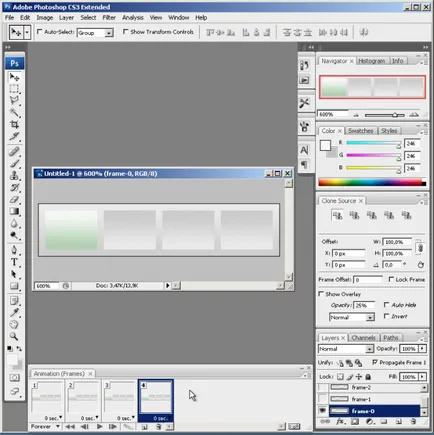
Task: Play the frame animation
Action: [99, 426]
